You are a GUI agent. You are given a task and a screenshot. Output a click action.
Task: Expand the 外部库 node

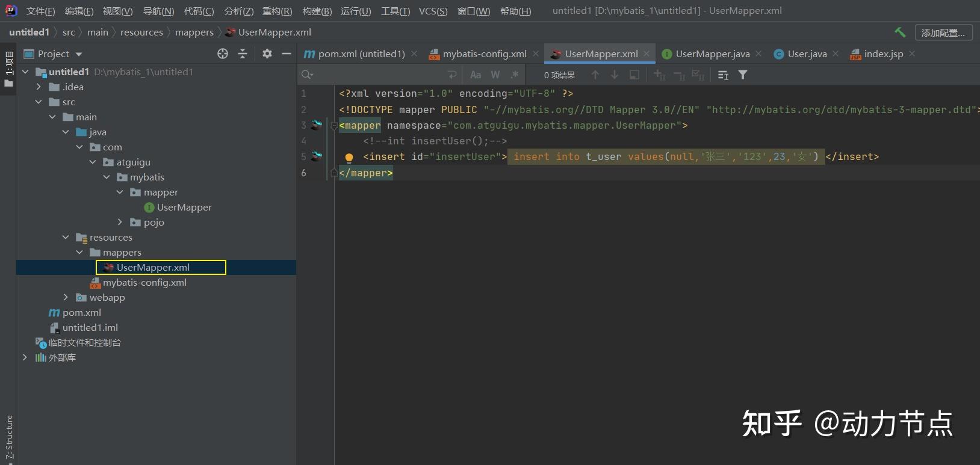(25, 357)
